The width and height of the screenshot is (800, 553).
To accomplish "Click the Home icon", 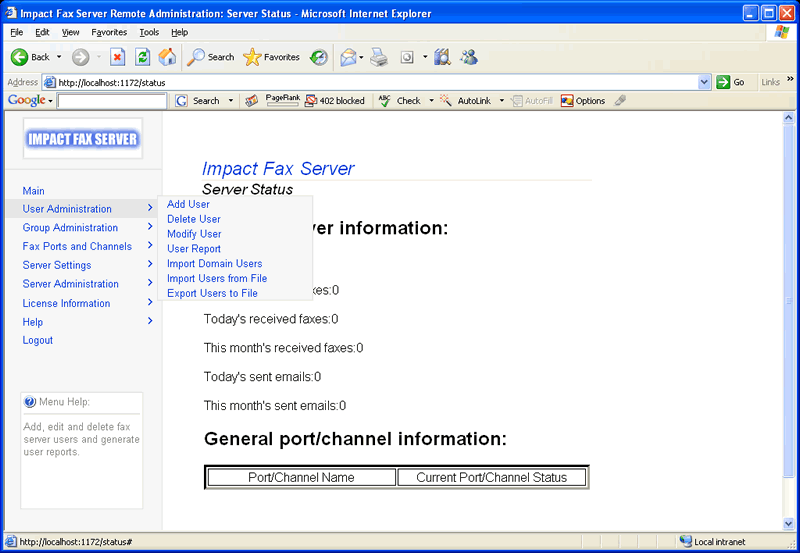I will pyautogui.click(x=167, y=57).
